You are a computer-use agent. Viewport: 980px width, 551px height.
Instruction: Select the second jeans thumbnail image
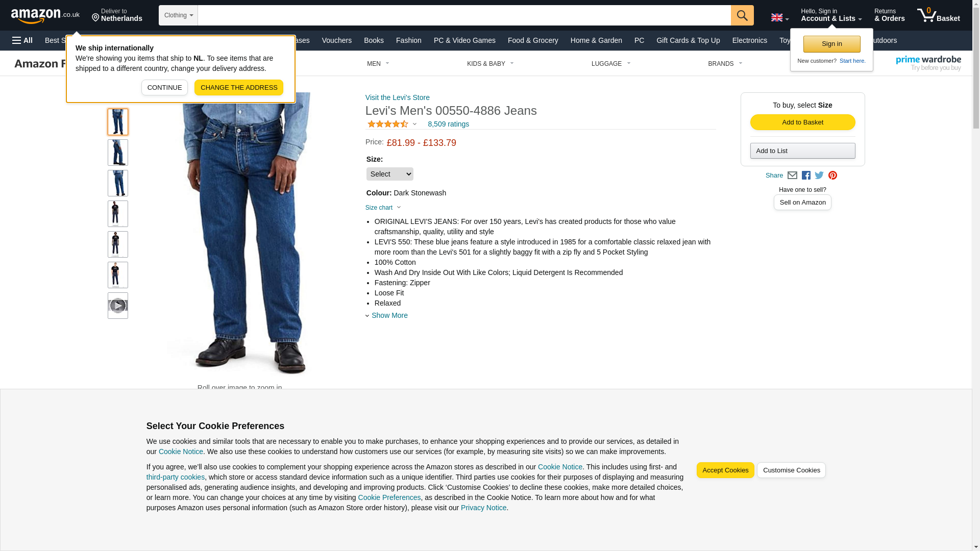pyautogui.click(x=118, y=153)
